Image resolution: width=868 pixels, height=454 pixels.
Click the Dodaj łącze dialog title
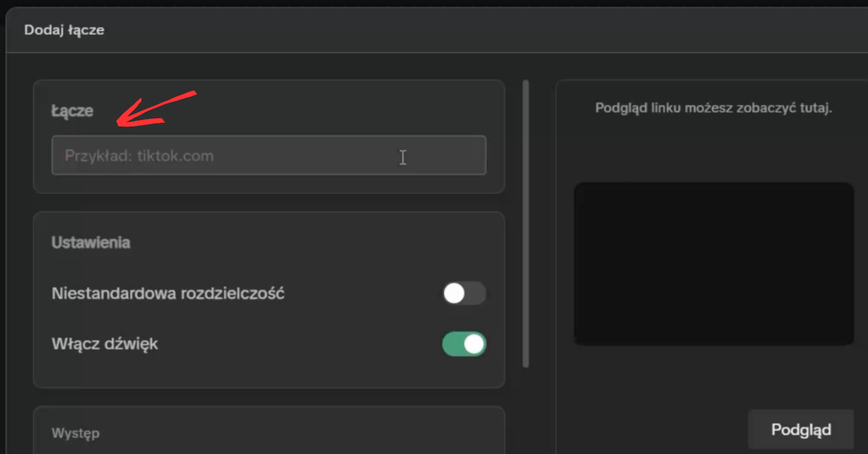tap(64, 30)
